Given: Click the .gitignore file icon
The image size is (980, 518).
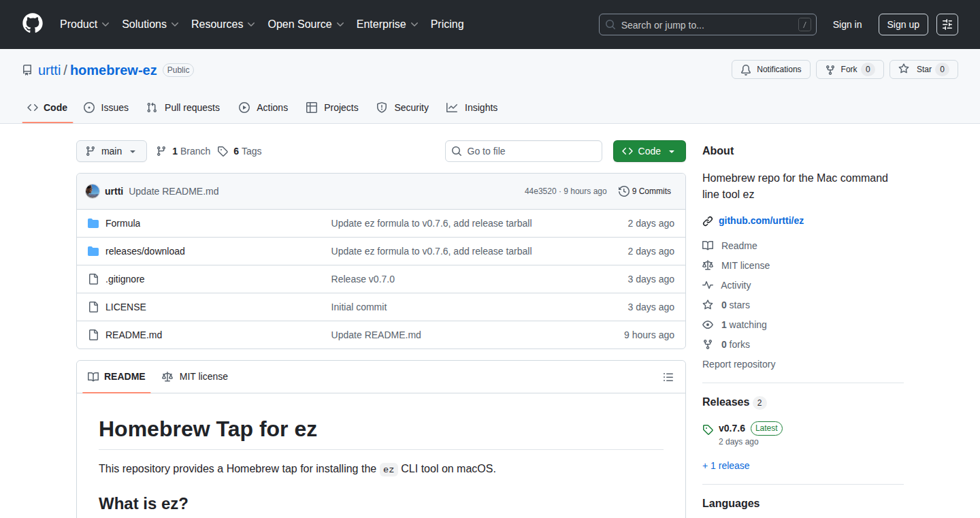Looking at the screenshot, I should (93, 279).
